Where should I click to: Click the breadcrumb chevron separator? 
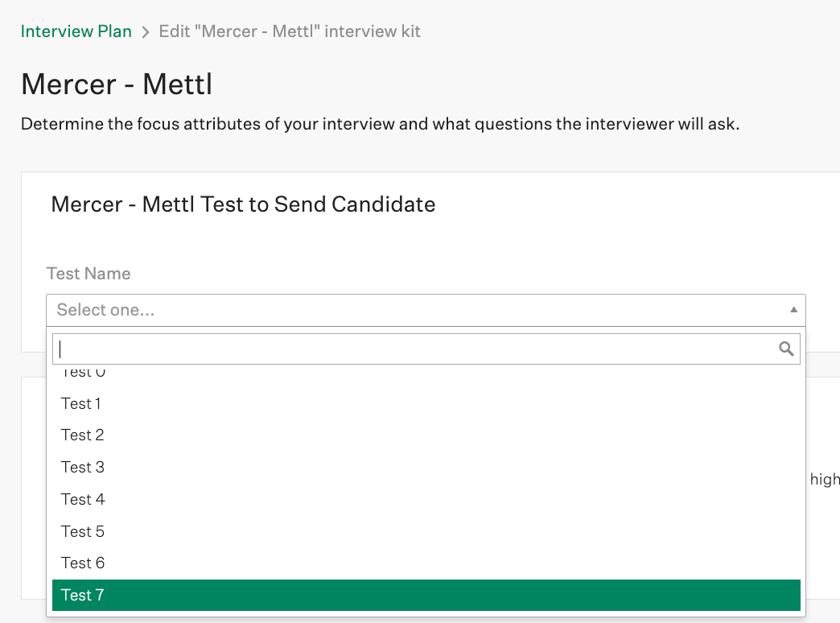145,32
